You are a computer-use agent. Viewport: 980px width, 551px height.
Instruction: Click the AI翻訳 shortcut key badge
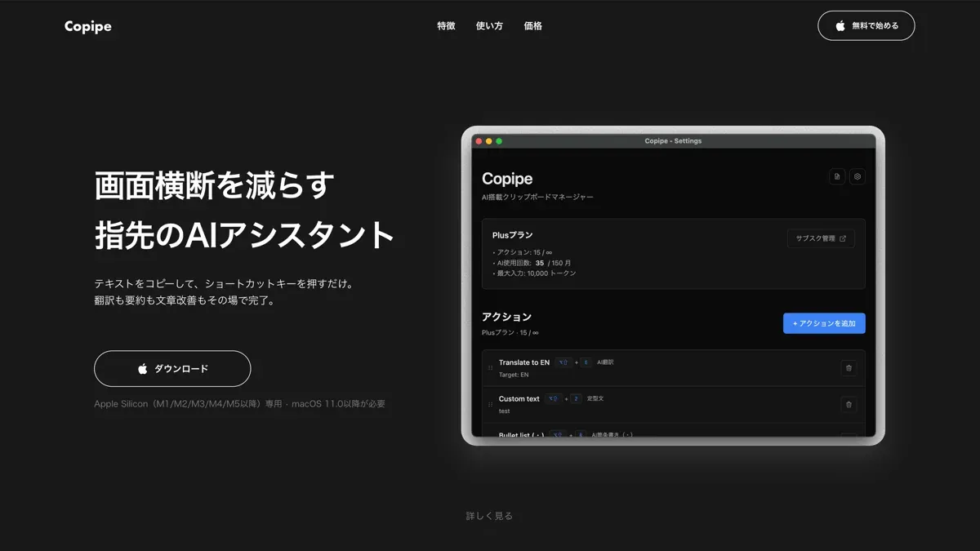pos(586,362)
